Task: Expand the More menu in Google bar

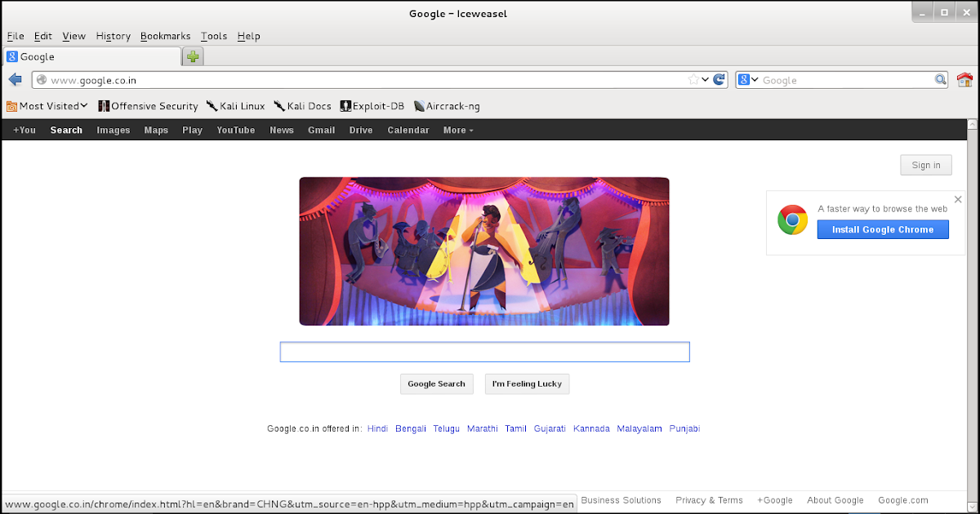Action: click(458, 131)
